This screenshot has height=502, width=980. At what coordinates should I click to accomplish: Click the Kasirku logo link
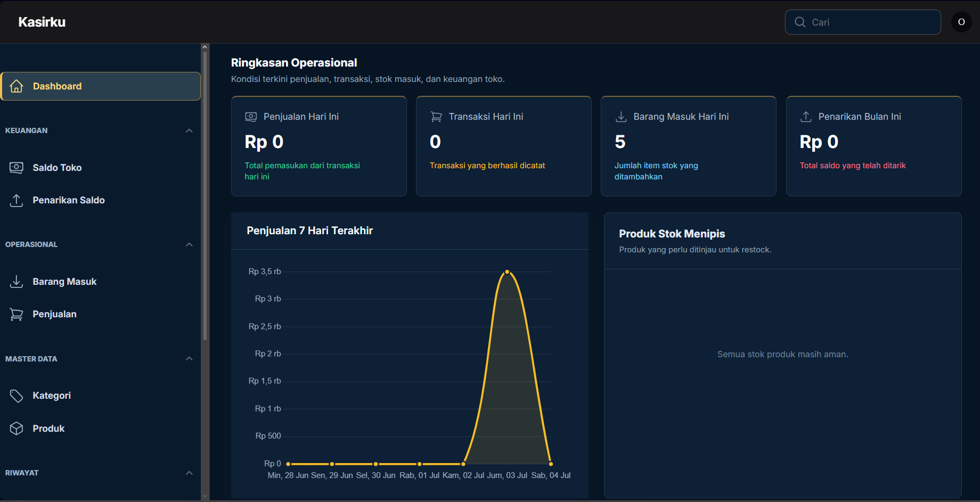(x=42, y=22)
